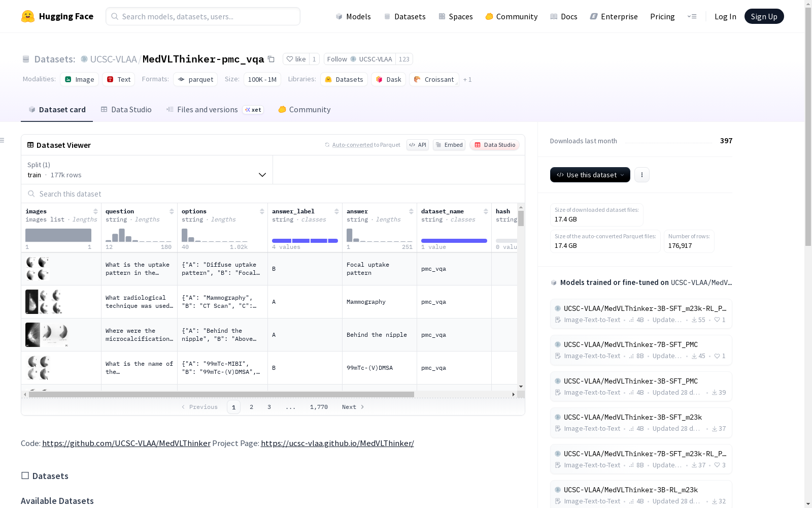Like the dataset with the heart button
812x508 pixels.
point(296,59)
